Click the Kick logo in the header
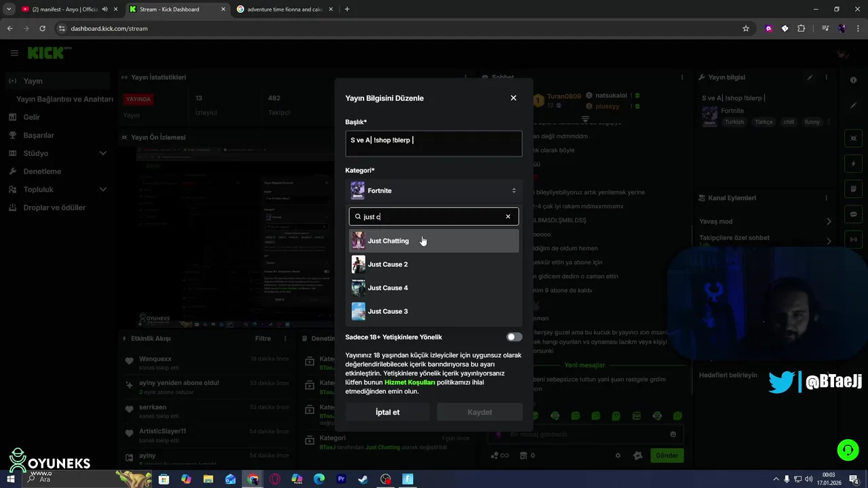This screenshot has width=868, height=488. tap(46, 53)
